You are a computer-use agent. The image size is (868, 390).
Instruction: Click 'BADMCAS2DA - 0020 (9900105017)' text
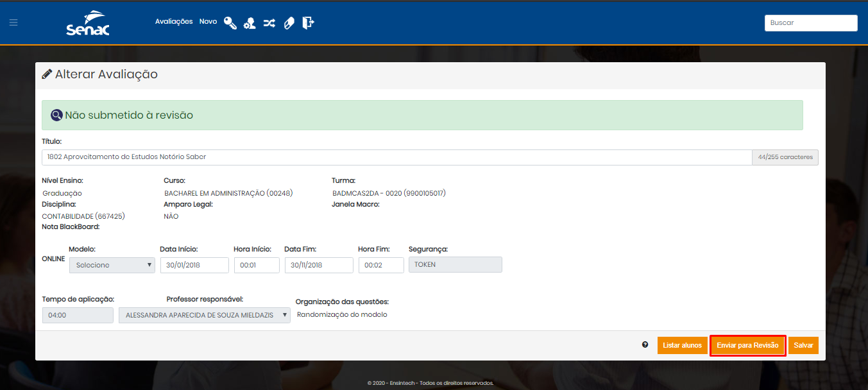pyautogui.click(x=389, y=193)
